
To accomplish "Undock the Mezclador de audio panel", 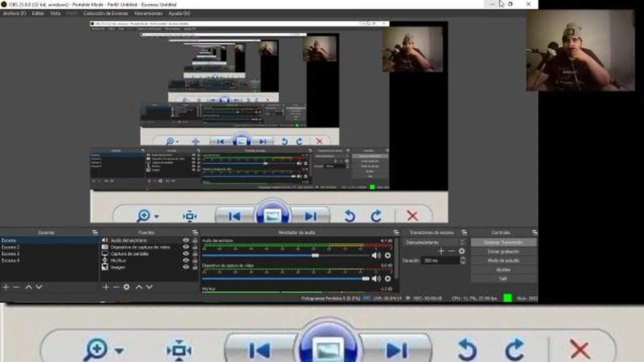I will [x=396, y=233].
